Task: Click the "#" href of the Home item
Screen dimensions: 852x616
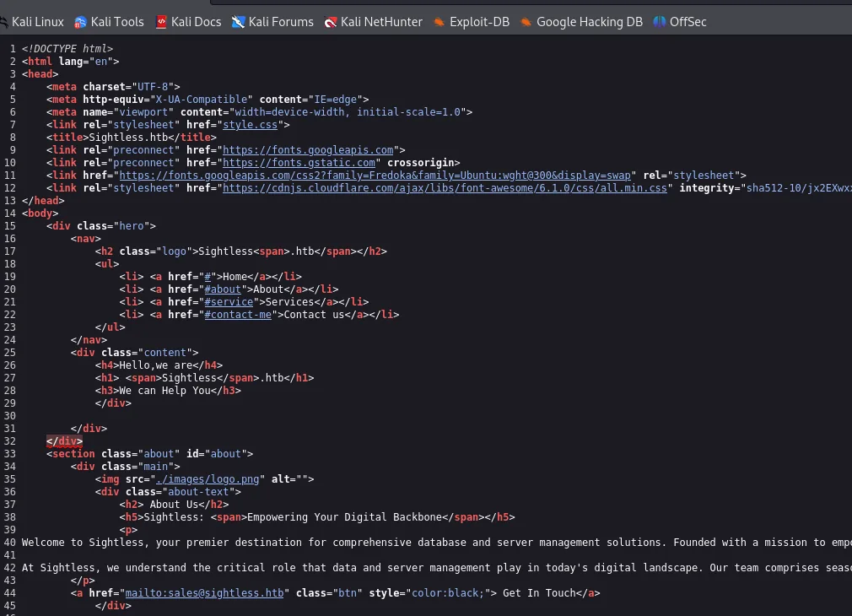Action: tap(208, 277)
